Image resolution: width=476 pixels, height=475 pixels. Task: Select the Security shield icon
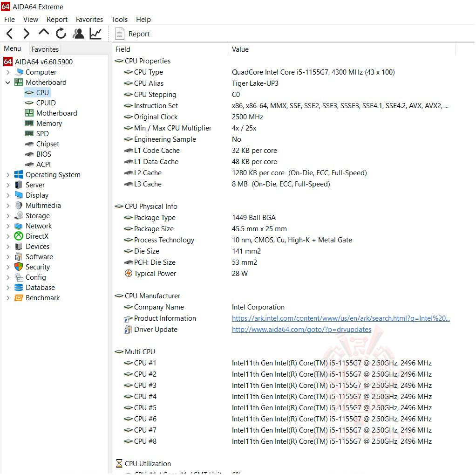[19, 267]
